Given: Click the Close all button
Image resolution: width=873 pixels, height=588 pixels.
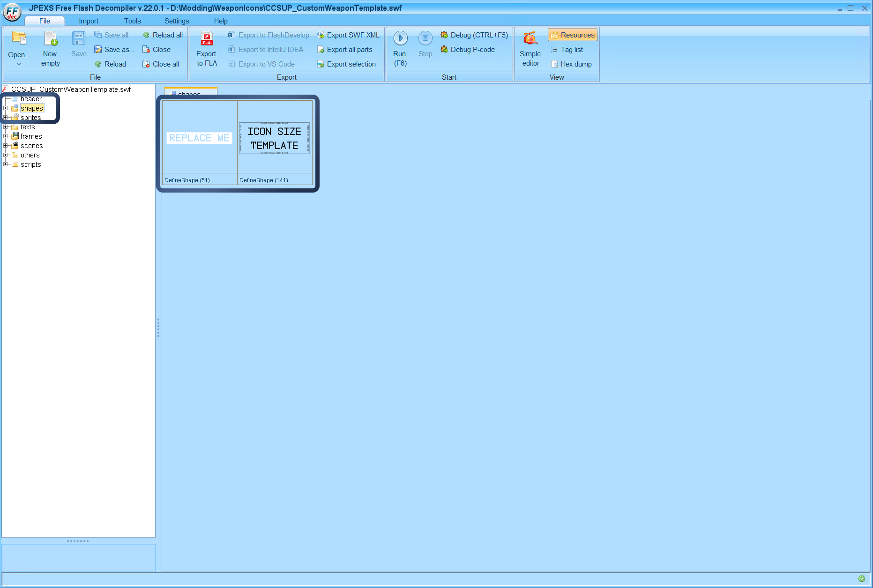Looking at the screenshot, I should click(161, 64).
